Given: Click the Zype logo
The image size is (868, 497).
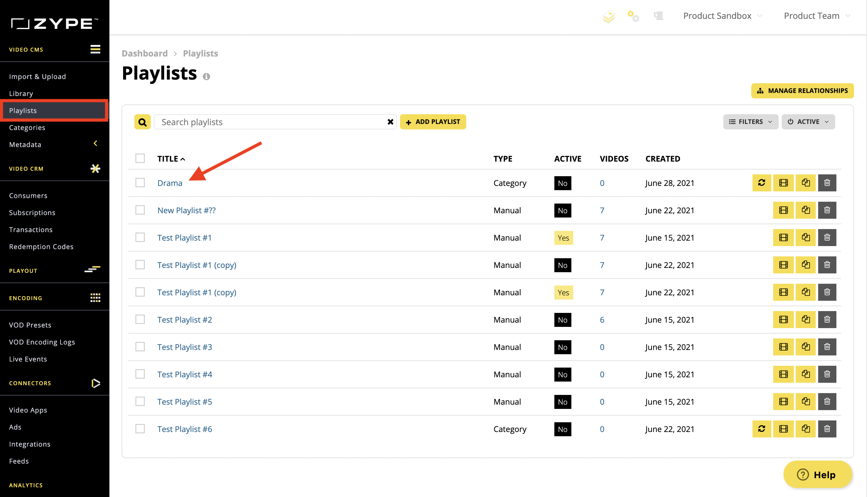Looking at the screenshot, I should point(55,24).
